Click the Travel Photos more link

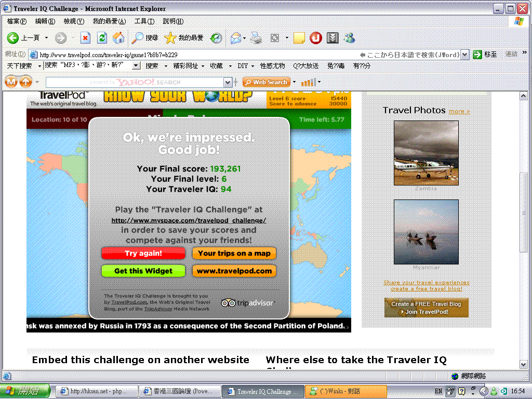pyautogui.click(x=459, y=111)
